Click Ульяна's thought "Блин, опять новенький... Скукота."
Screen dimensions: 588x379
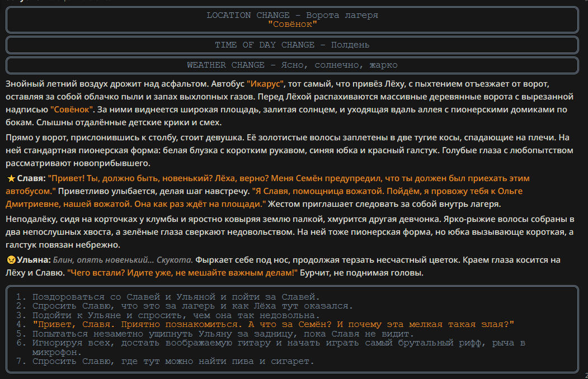(123, 260)
